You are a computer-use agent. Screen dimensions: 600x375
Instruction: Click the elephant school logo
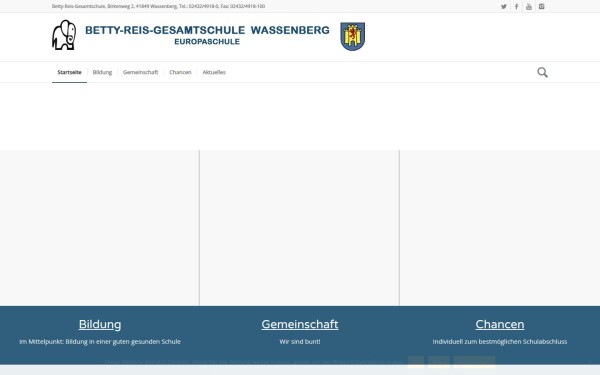[x=64, y=35]
